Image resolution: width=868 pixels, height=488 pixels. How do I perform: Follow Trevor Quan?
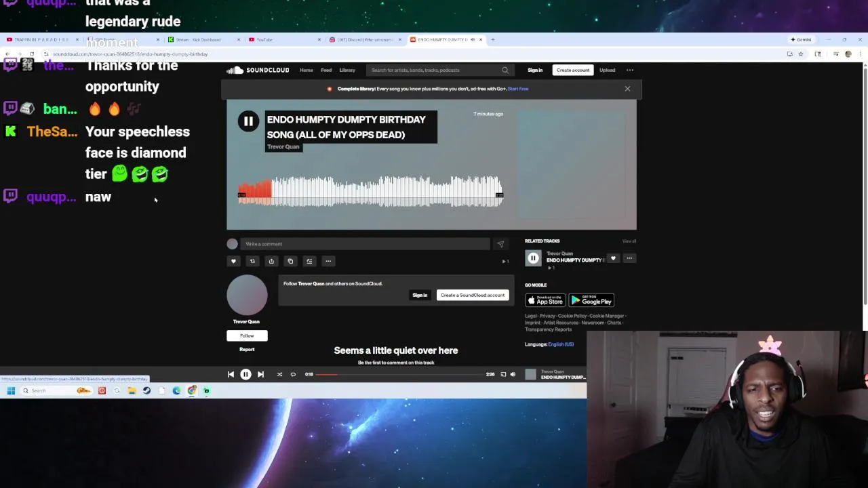(247, 335)
